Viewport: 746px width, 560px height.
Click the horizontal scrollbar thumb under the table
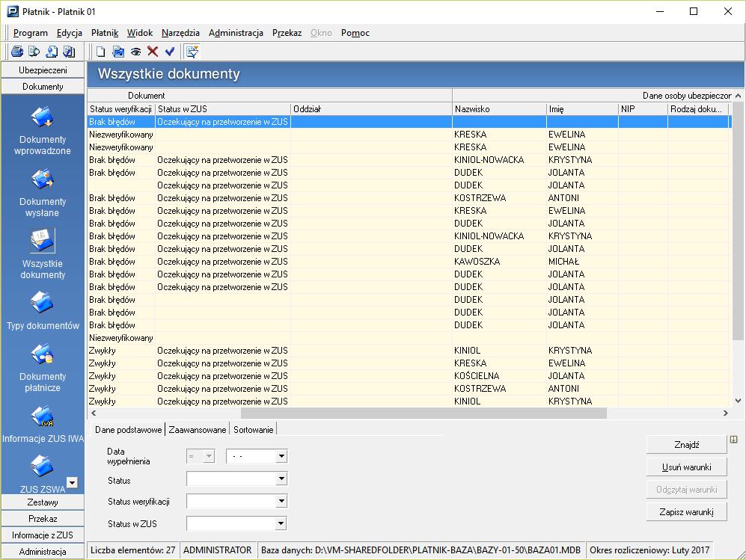424,413
